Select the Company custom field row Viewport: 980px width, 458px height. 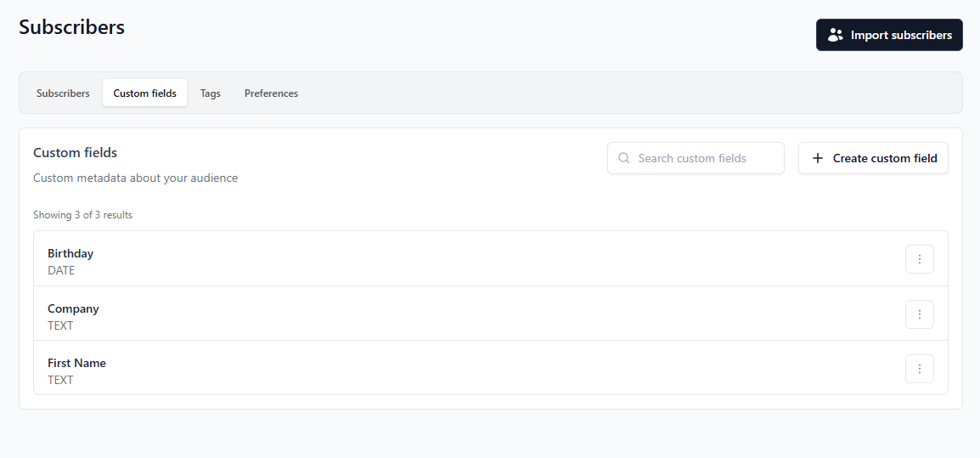[425, 314]
